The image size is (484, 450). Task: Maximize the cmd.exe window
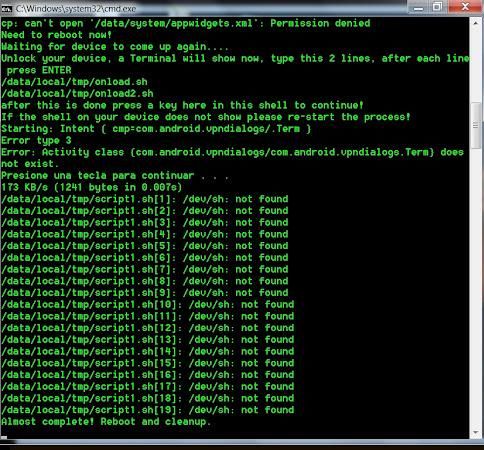click(x=438, y=7)
